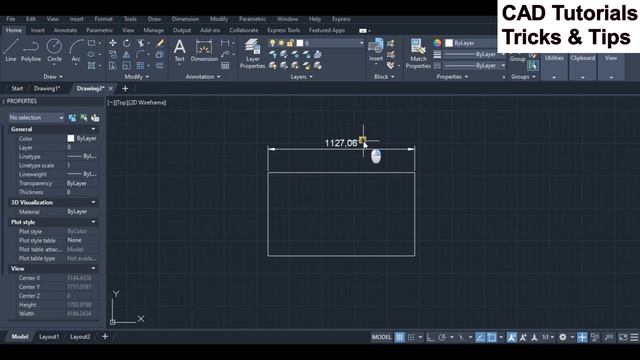Toggle Snap mode in status bar
Screen dimensions: 640x360
[411, 337]
